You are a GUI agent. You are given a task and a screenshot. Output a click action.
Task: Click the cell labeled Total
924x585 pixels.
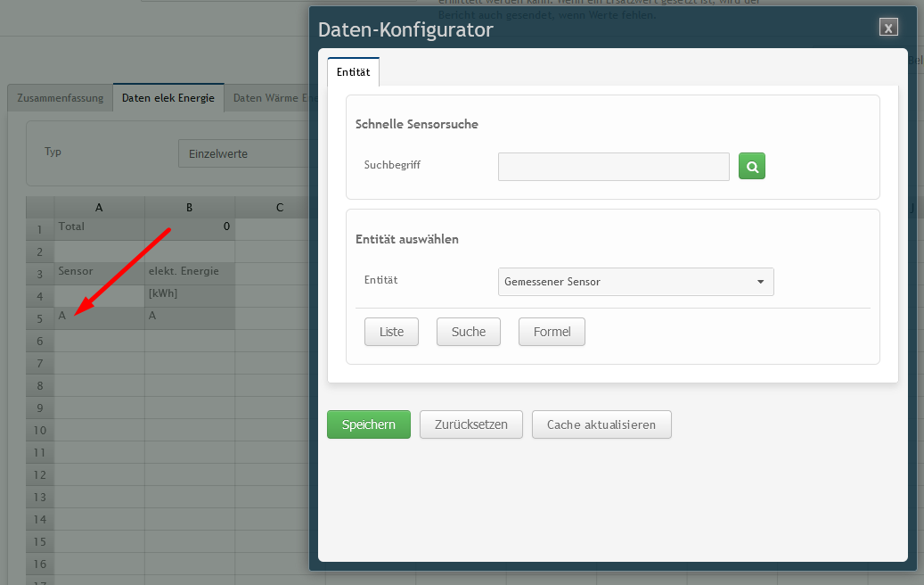click(99, 229)
